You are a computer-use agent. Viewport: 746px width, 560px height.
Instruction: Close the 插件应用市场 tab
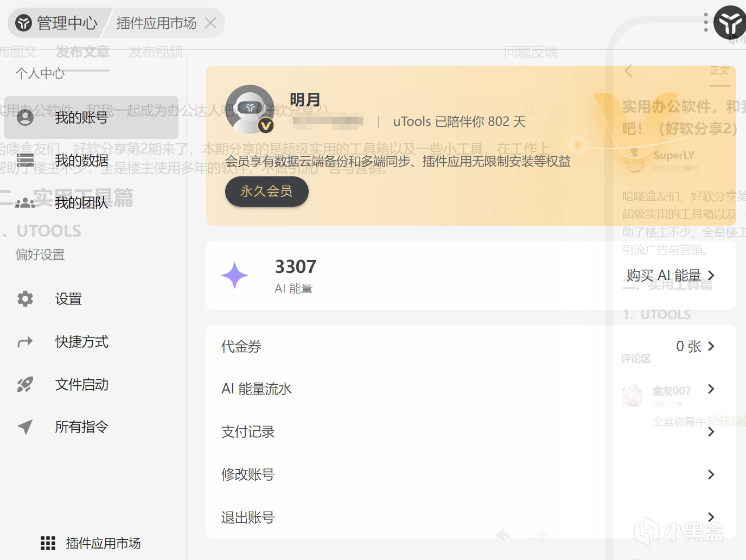(x=211, y=23)
